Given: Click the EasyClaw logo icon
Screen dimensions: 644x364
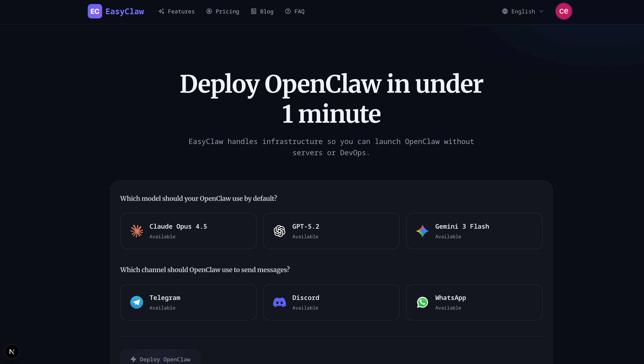Looking at the screenshot, I should [x=95, y=11].
